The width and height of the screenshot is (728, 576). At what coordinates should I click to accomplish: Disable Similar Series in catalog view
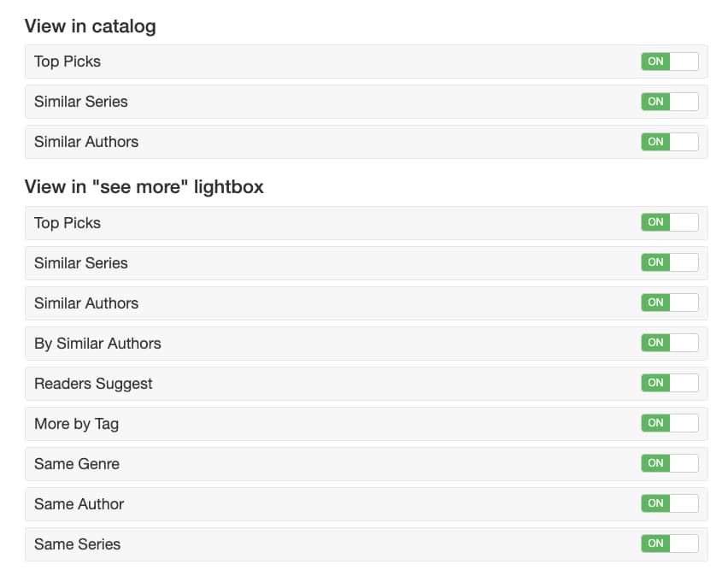(x=669, y=102)
